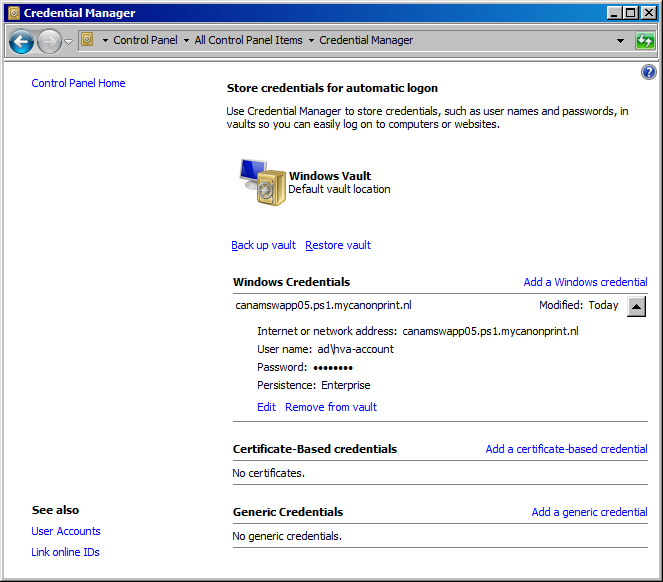The width and height of the screenshot is (663, 582).
Task: Open Help via the blue question mark
Action: coord(648,73)
